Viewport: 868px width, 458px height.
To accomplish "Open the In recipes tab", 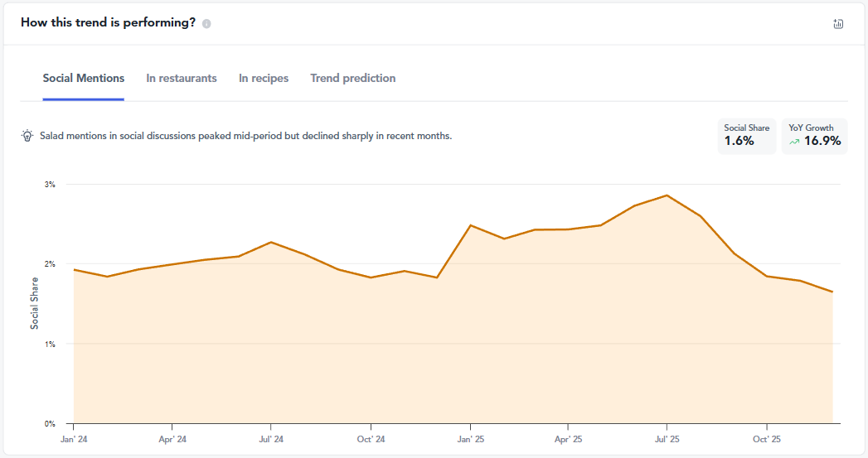I will coord(264,79).
